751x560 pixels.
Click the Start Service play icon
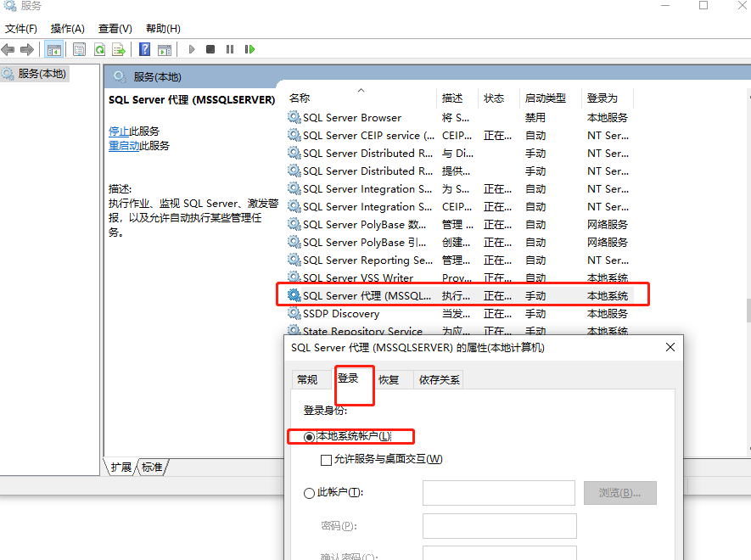[x=192, y=49]
